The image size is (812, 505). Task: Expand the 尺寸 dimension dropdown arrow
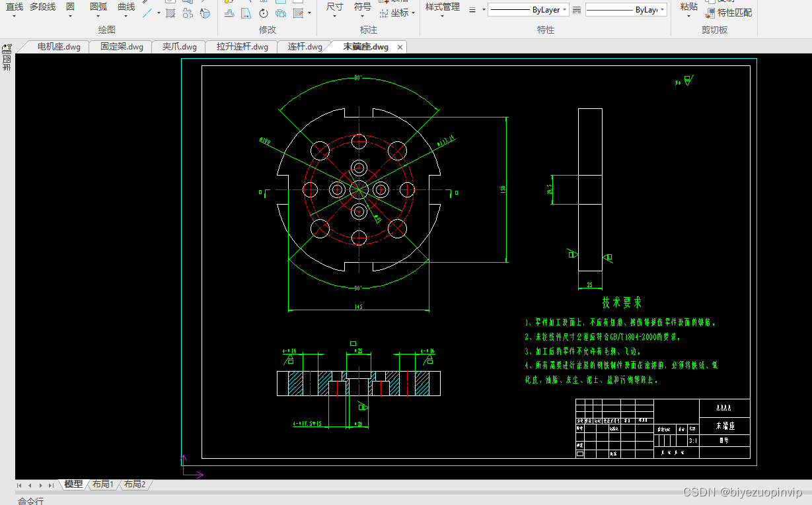(334, 17)
